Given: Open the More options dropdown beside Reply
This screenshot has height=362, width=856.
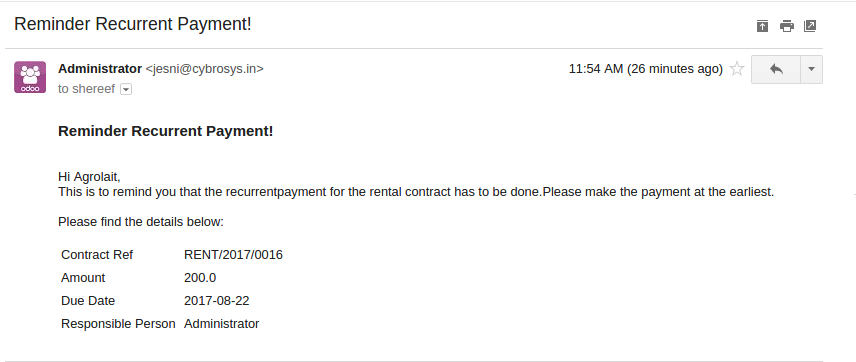Looking at the screenshot, I should tap(811, 69).
